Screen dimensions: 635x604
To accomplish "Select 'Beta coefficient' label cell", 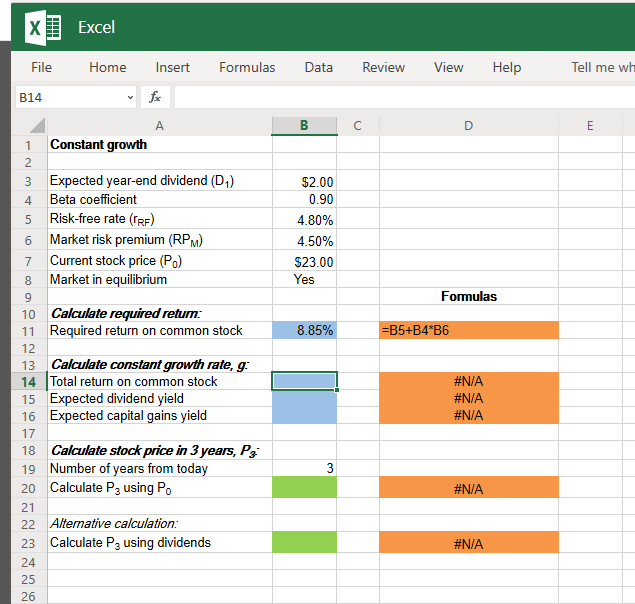I will tap(160, 199).
